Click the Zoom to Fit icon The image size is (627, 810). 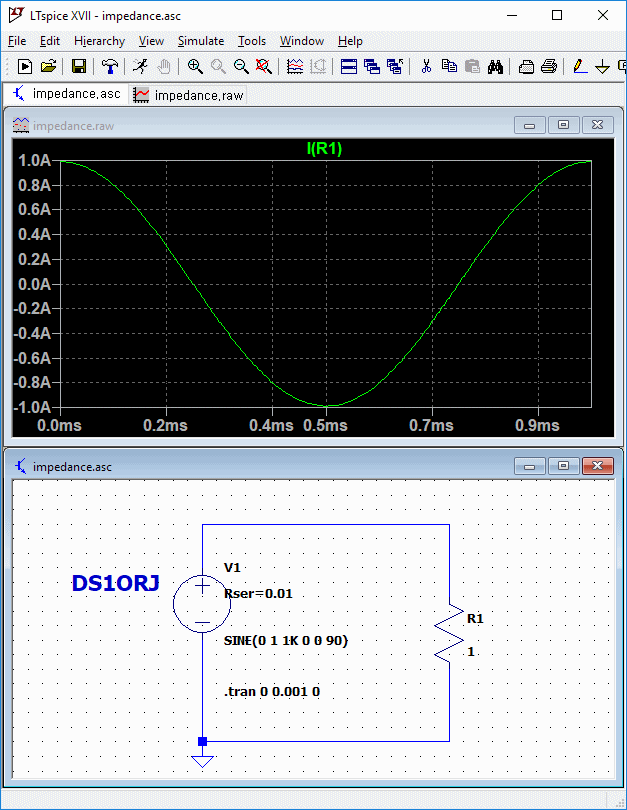263,66
